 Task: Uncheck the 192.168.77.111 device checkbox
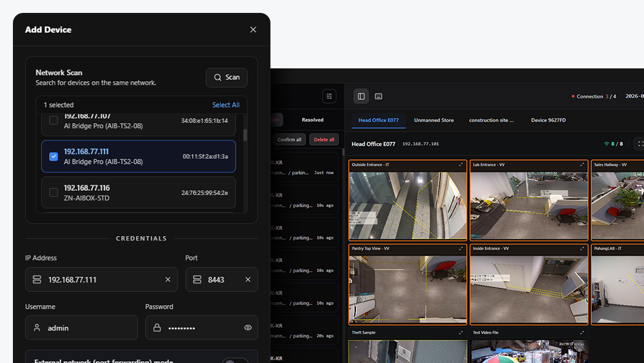[53, 157]
